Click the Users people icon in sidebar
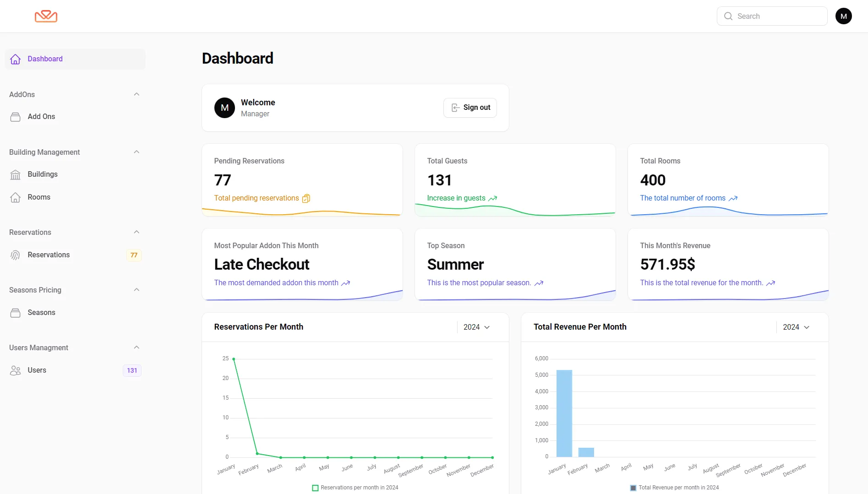This screenshot has height=494, width=868. pyautogui.click(x=16, y=370)
